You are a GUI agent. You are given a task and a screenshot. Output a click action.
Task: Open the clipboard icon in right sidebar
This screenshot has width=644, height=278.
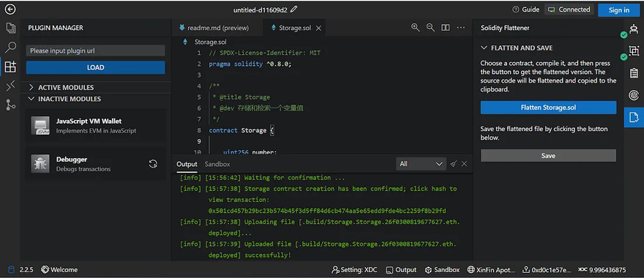(x=634, y=73)
